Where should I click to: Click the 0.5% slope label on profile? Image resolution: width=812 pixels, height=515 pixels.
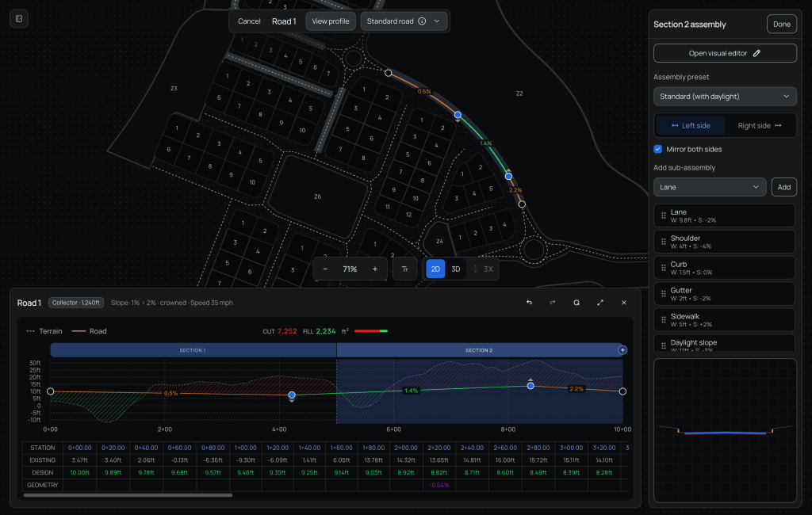171,393
